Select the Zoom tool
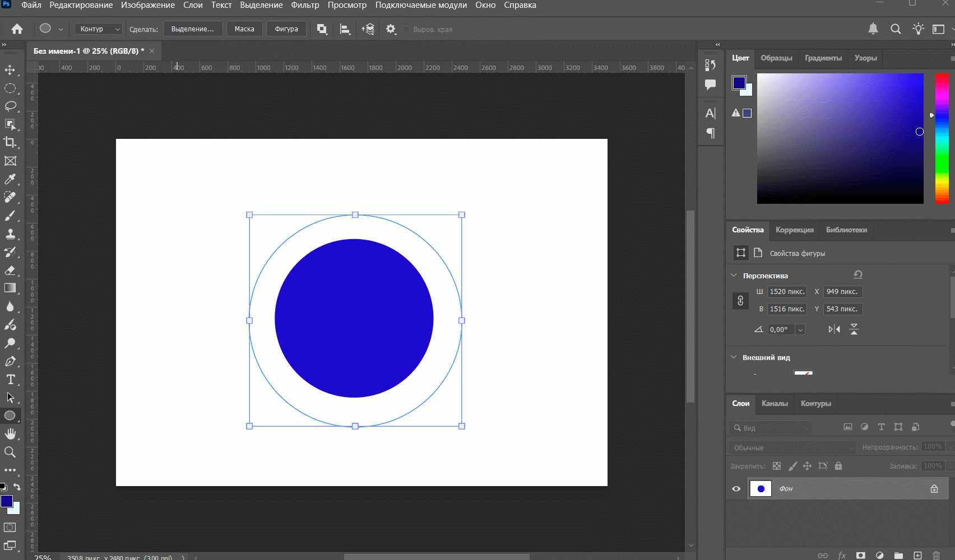The width and height of the screenshot is (955, 560). (10, 452)
